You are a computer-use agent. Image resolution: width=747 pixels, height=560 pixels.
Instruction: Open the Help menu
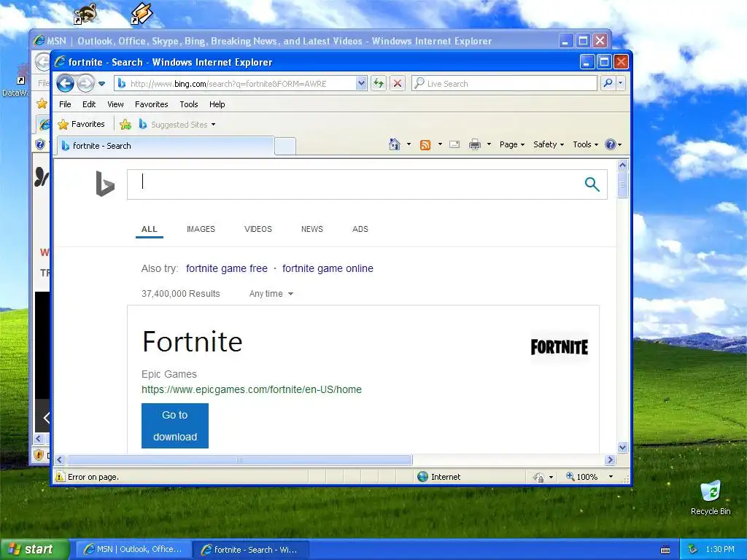[217, 104]
